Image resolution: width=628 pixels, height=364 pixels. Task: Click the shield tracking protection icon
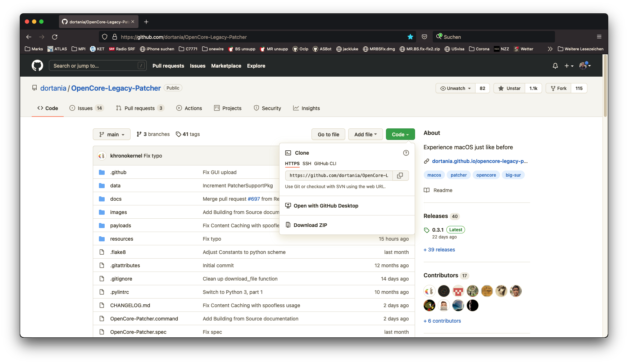click(x=105, y=37)
